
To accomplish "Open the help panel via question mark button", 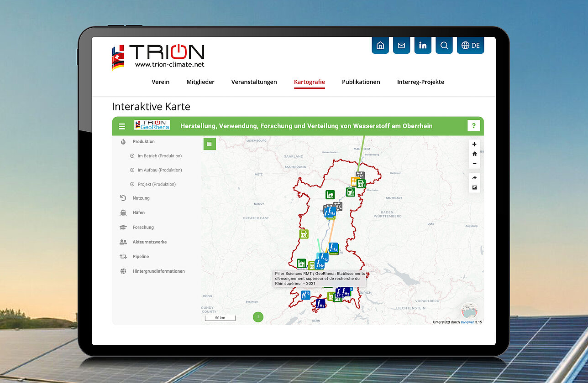I will tap(473, 125).
